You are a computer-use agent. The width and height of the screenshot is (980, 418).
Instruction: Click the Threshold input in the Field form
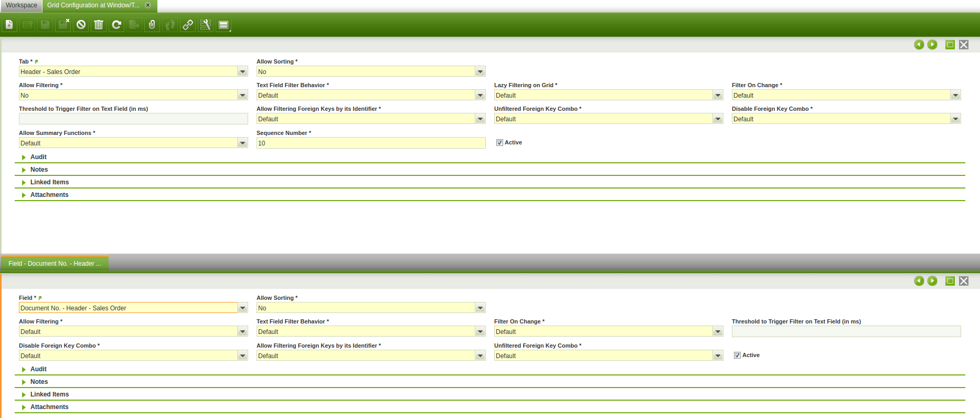click(846, 331)
